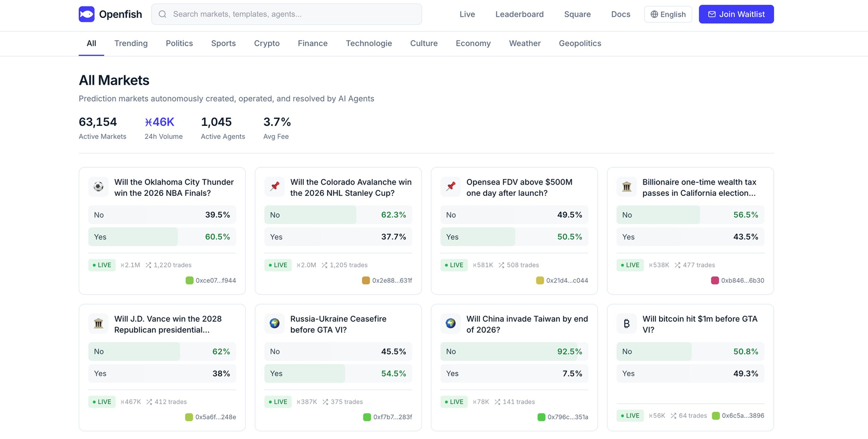Click the bank icon for Billionaire wealth tax market
The height and width of the screenshot is (439, 868).
coord(627,187)
